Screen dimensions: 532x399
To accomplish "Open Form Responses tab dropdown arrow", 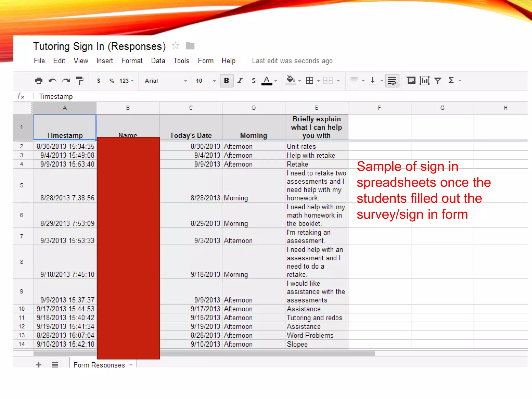I will 131,365.
